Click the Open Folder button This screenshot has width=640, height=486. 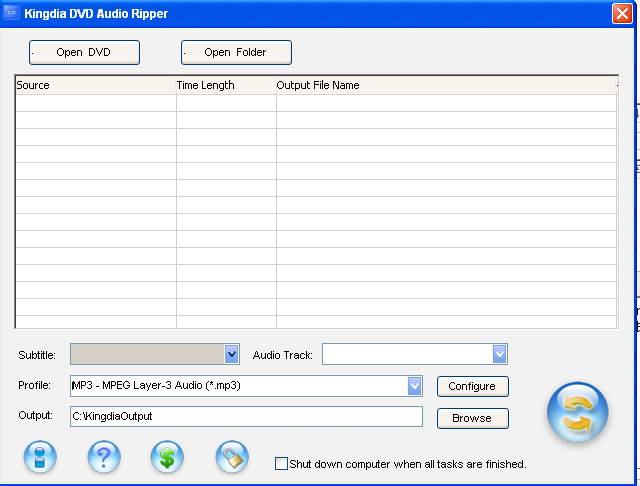(x=236, y=52)
